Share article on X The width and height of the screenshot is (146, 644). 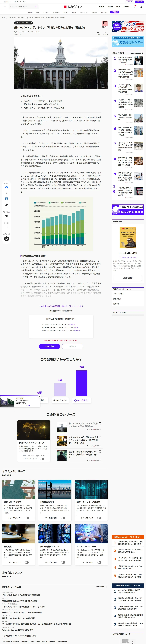(x=7, y=193)
